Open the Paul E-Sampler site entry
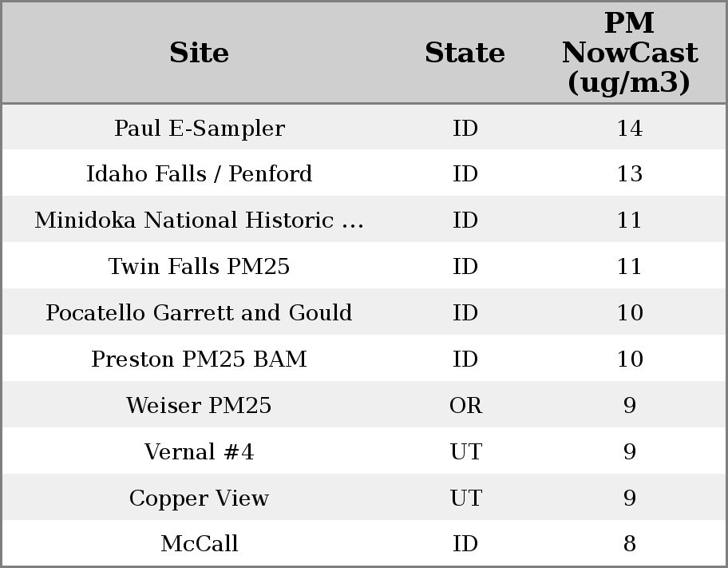Screen dimensions: 728x568 click(x=199, y=129)
